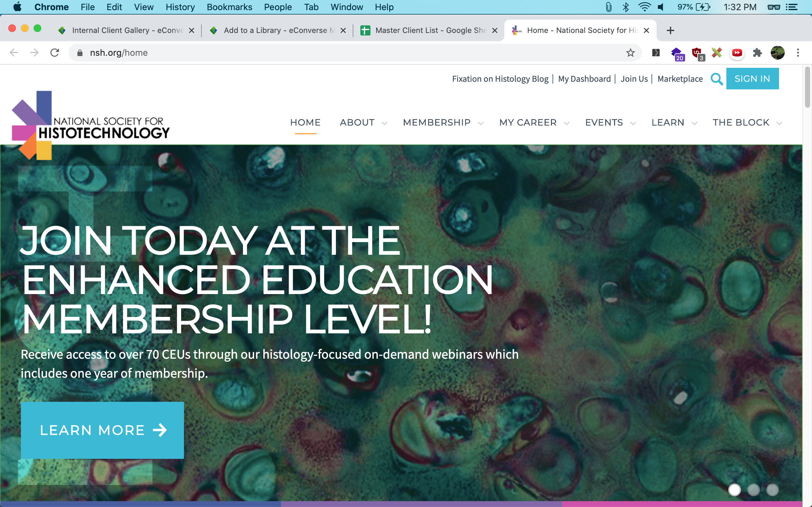Image resolution: width=812 pixels, height=507 pixels.
Task: Click the site search magnifier icon
Action: pos(717,79)
